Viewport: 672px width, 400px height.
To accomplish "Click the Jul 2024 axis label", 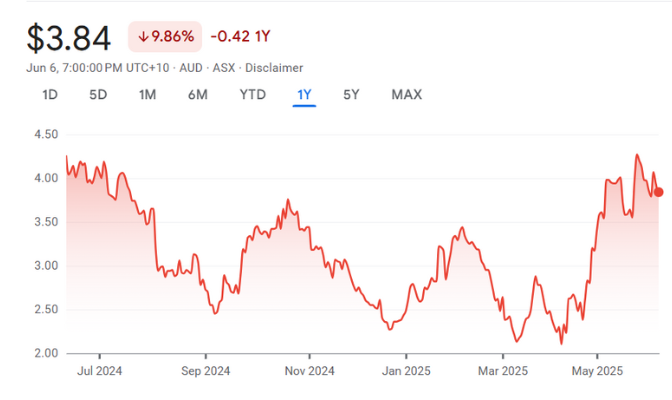I will pos(100,370).
